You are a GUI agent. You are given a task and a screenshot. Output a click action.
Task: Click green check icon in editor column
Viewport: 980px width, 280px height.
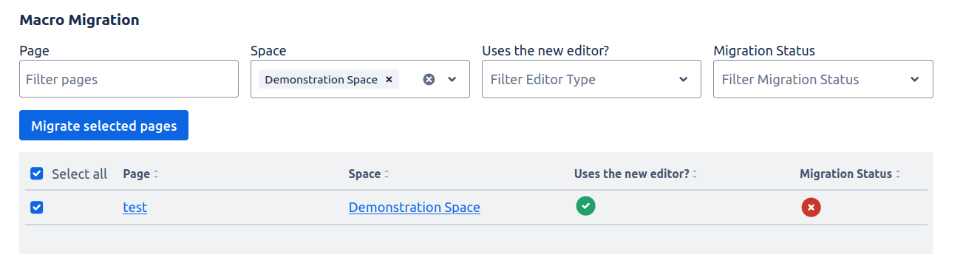[585, 206]
